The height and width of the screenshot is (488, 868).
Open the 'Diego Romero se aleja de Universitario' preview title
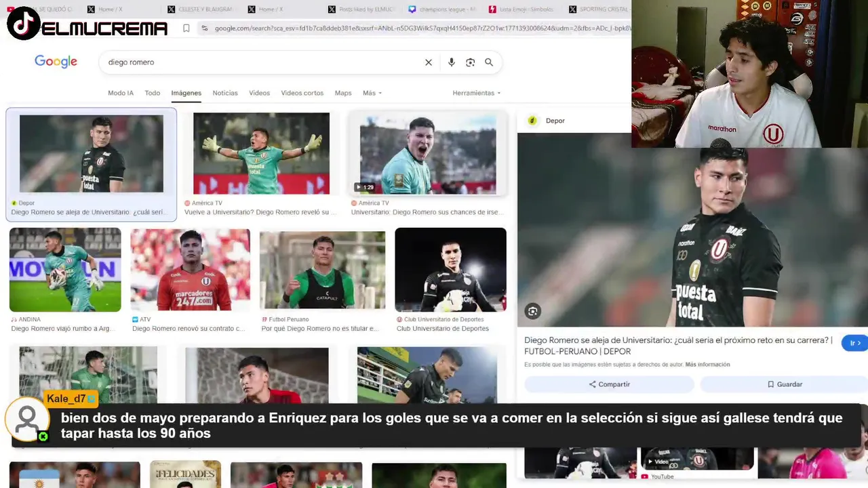(x=678, y=346)
